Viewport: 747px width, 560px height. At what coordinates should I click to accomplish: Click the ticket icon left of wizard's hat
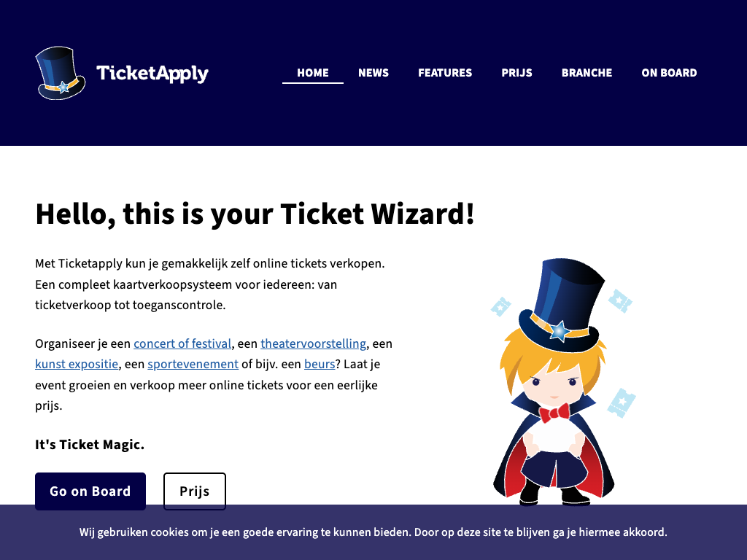500,307
